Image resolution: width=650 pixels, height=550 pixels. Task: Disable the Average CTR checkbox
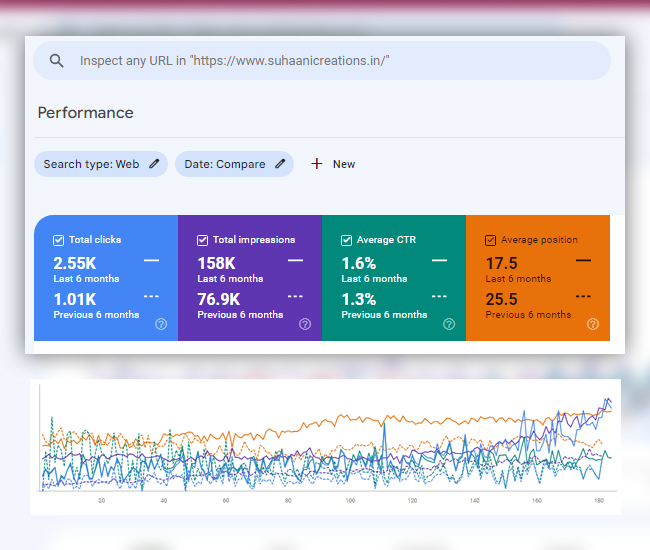tap(347, 240)
